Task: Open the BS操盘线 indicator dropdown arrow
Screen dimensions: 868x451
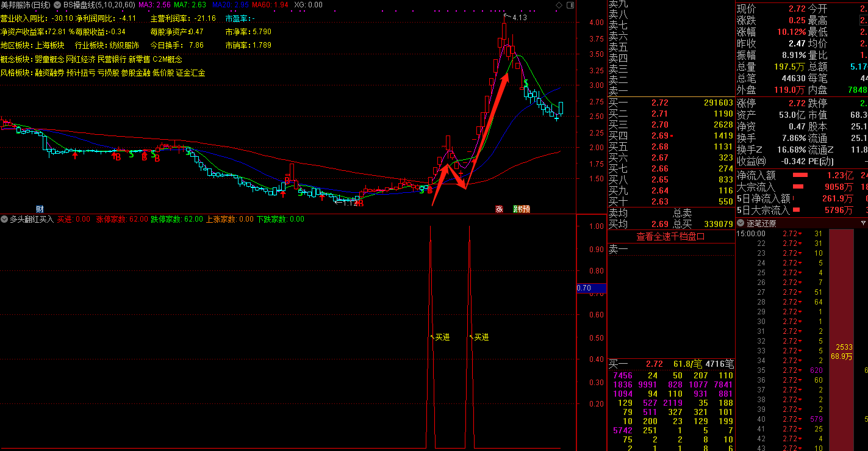Action: [58, 5]
